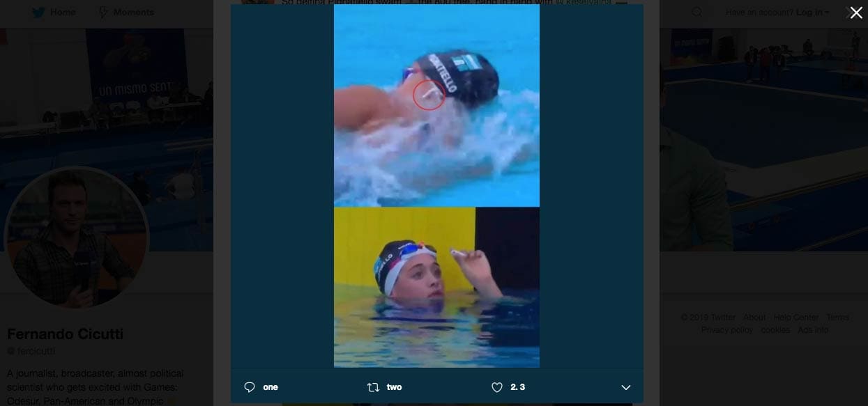Open the Log in dropdown caret
Screen dimensions: 868x406
coord(828,13)
